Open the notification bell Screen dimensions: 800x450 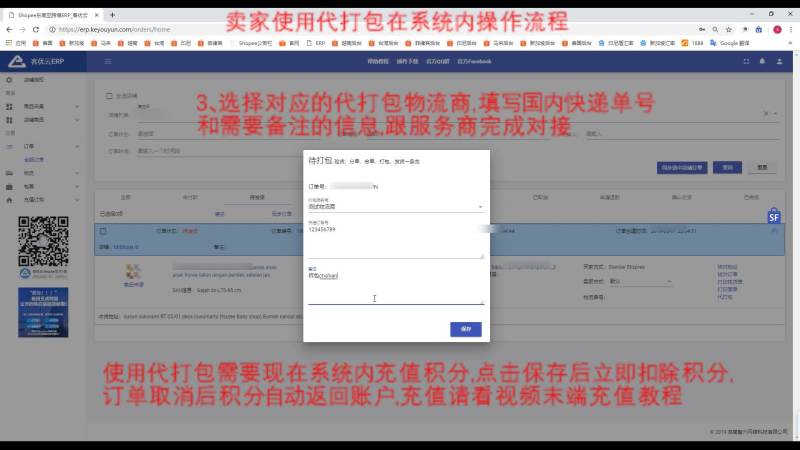762,61
